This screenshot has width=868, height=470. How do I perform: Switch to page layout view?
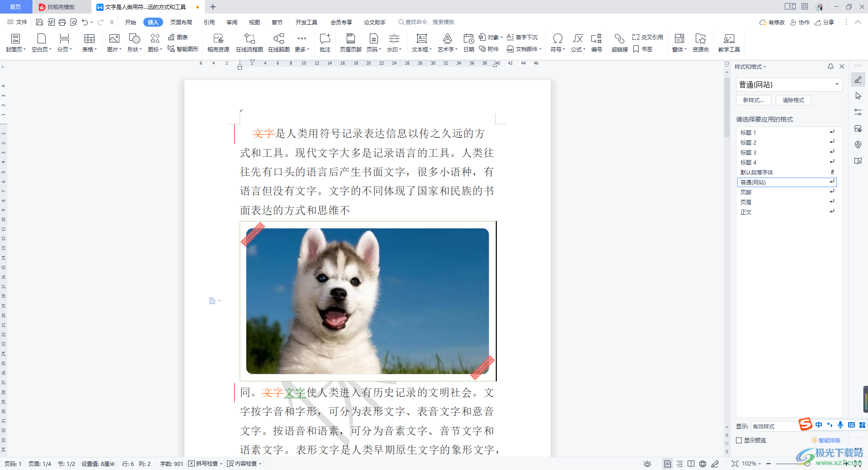(667, 464)
